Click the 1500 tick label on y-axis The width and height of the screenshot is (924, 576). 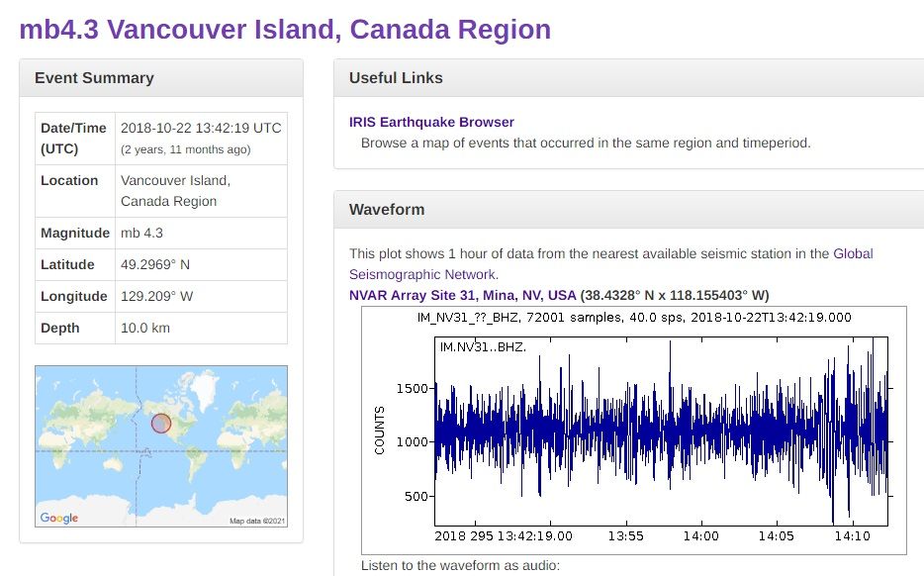[x=412, y=389]
